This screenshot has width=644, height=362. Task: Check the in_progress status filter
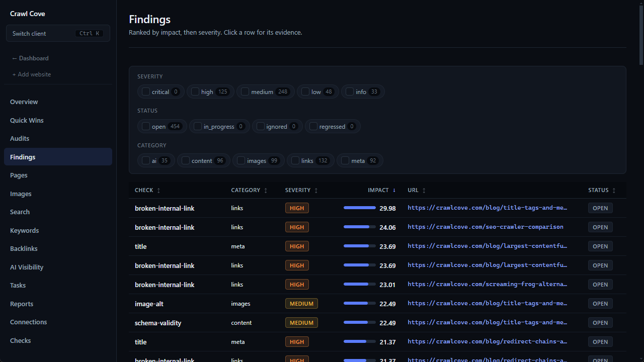click(x=198, y=126)
